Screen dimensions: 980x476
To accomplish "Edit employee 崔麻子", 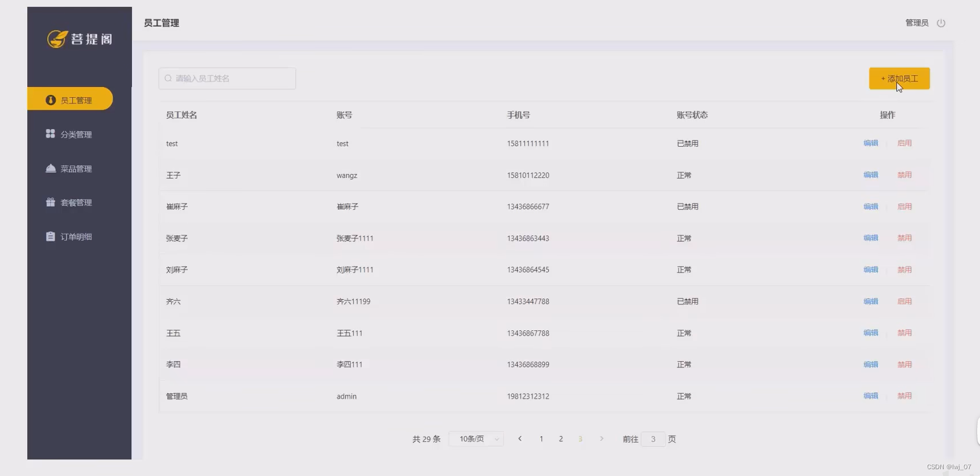I will pyautogui.click(x=871, y=206).
